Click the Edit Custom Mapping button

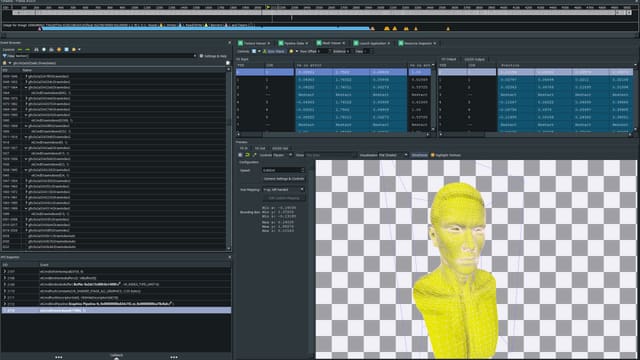pos(283,198)
